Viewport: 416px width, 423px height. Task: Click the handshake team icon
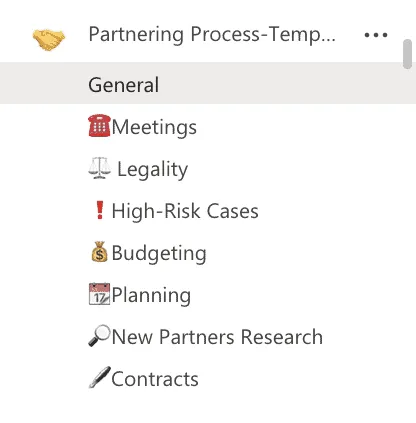[x=49, y=39]
